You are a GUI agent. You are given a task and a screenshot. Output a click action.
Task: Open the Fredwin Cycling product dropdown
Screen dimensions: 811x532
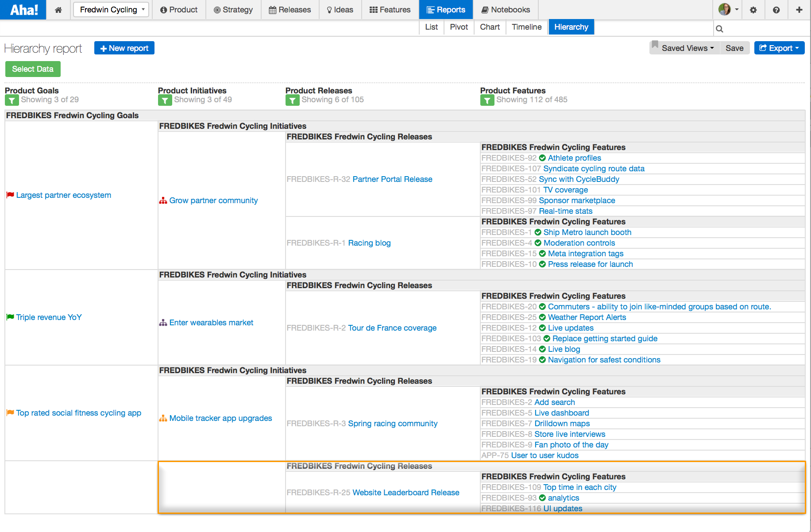[x=111, y=9]
